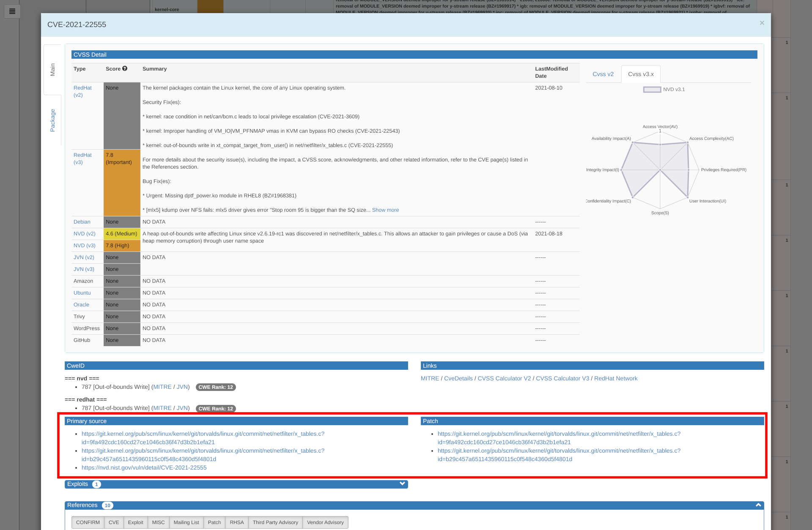812x530 pixels.
Task: Open the RedHat Network link
Action: tap(616, 379)
